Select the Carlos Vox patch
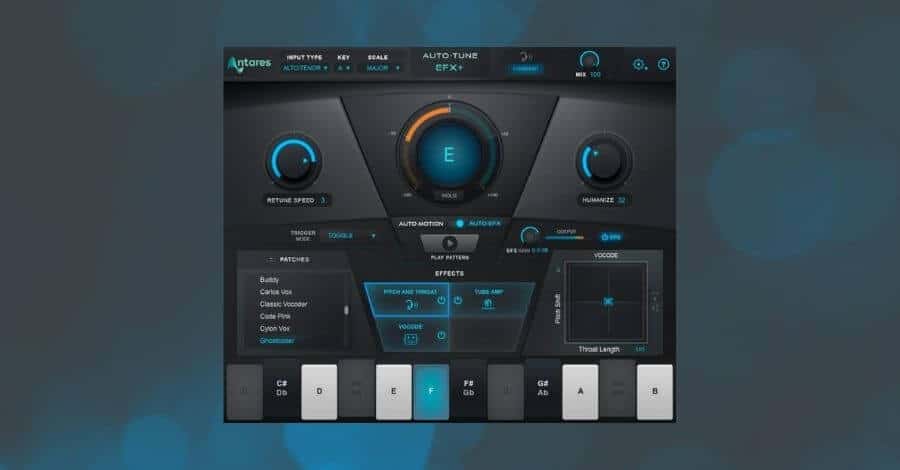Image resolution: width=900 pixels, height=470 pixels. click(x=276, y=292)
